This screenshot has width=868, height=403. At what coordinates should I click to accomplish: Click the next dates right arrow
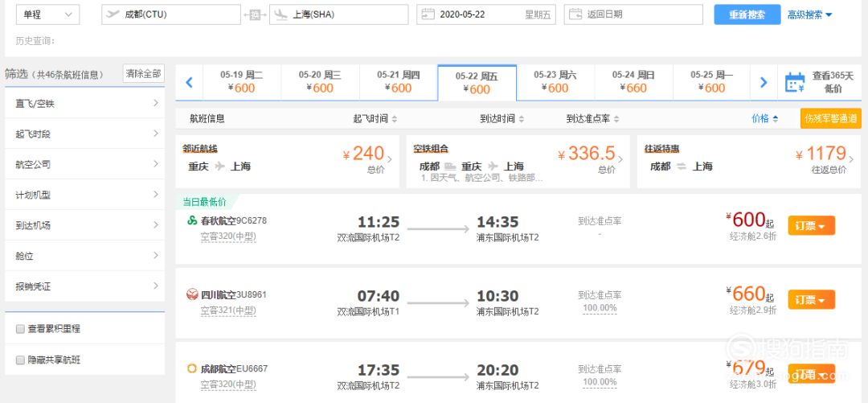pos(764,82)
